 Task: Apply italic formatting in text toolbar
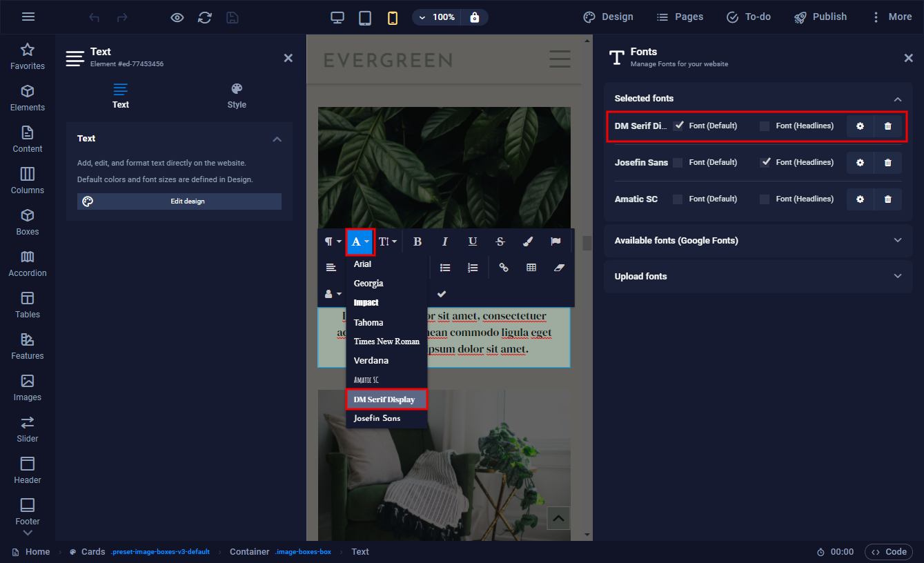445,241
